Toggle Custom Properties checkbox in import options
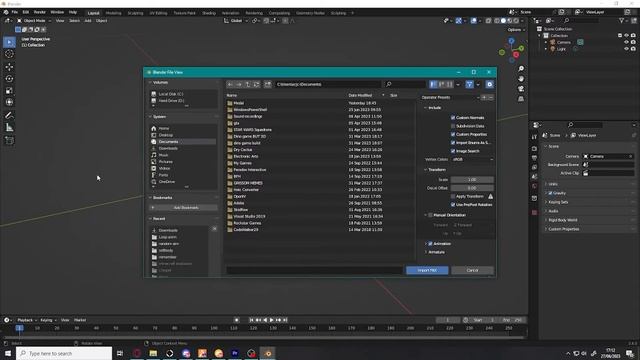 click(453, 134)
